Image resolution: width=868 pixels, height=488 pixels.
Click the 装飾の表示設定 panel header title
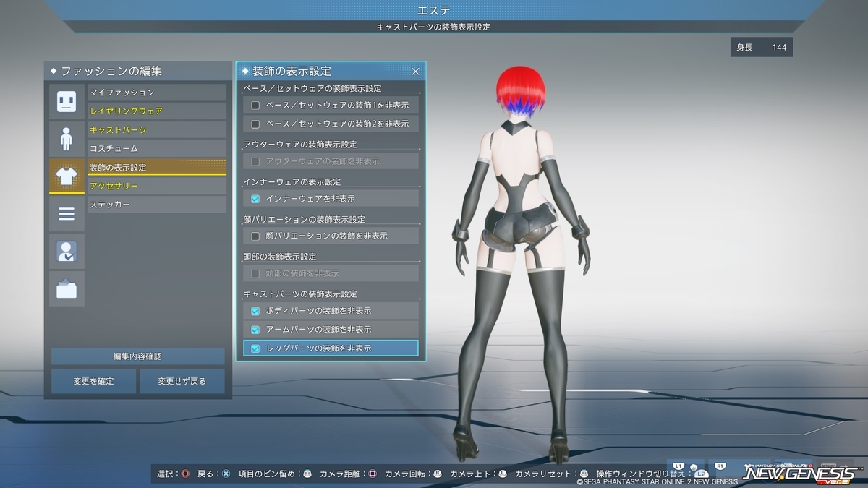click(x=292, y=71)
